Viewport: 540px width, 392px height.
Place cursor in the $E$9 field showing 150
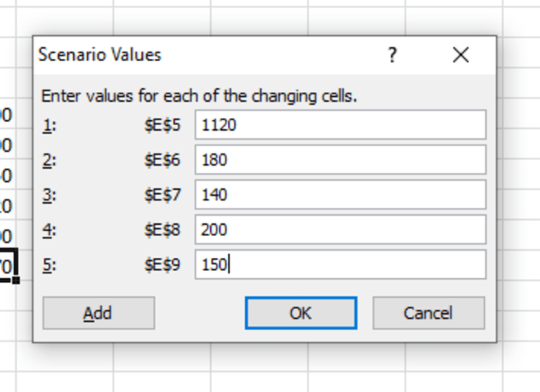[340, 265]
